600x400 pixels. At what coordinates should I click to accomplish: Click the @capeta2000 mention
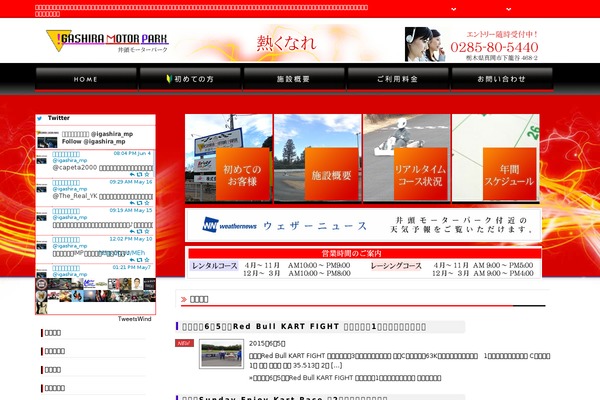[x=75, y=168]
